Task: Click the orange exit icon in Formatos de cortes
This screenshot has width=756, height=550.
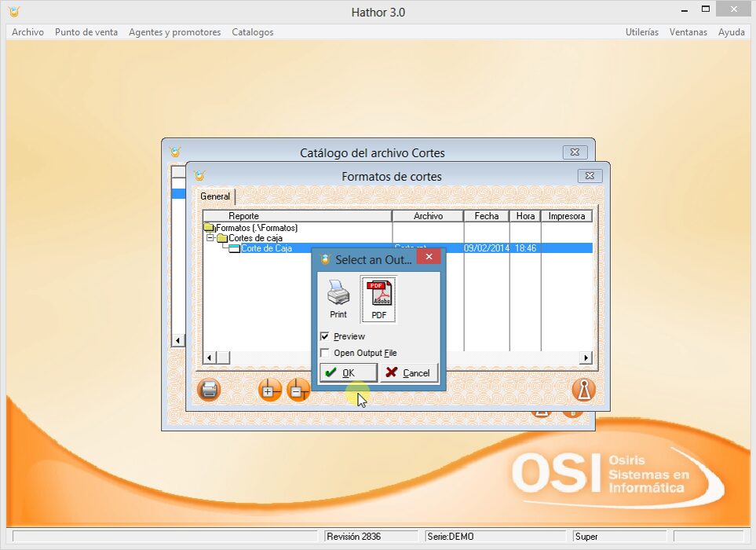Action: click(x=584, y=390)
